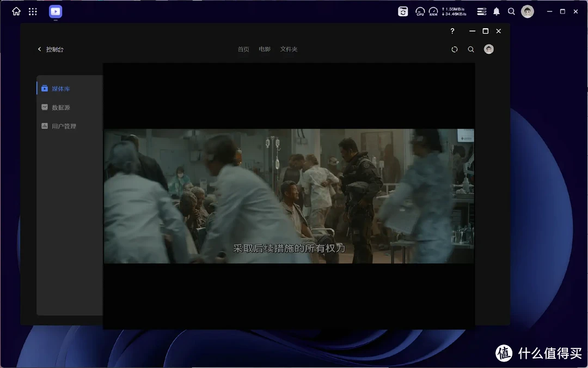
Task: Open the 文件夹 tab
Action: tap(289, 50)
